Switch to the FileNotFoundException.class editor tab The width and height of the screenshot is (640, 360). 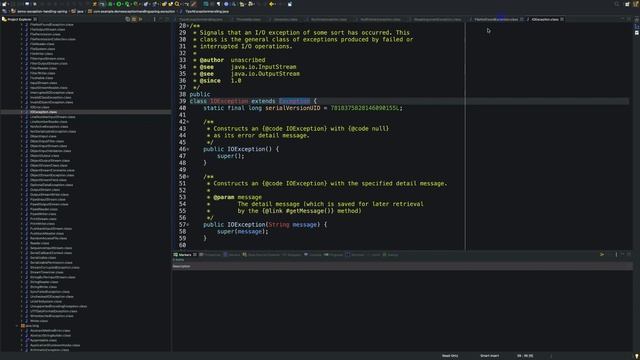496,19
